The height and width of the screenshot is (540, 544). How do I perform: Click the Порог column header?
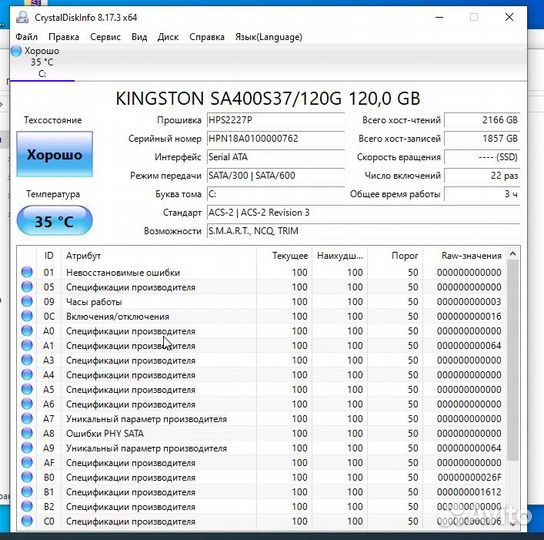point(395,256)
